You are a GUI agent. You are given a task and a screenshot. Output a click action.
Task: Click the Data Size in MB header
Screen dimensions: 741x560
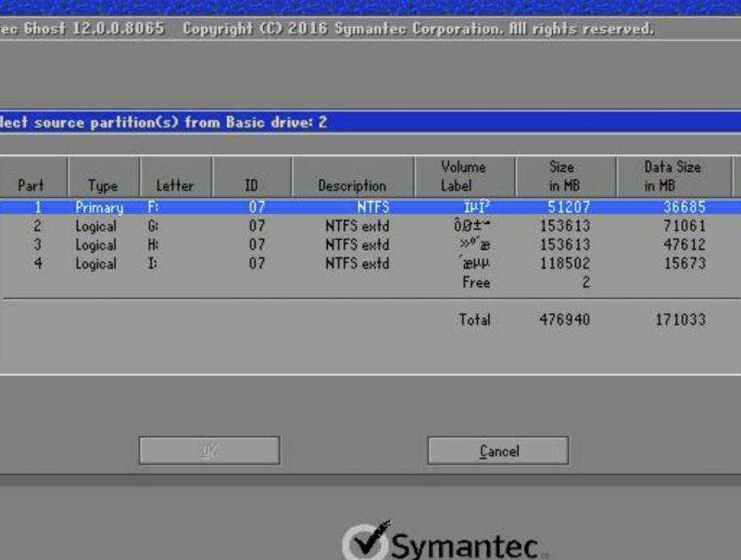coord(673,177)
